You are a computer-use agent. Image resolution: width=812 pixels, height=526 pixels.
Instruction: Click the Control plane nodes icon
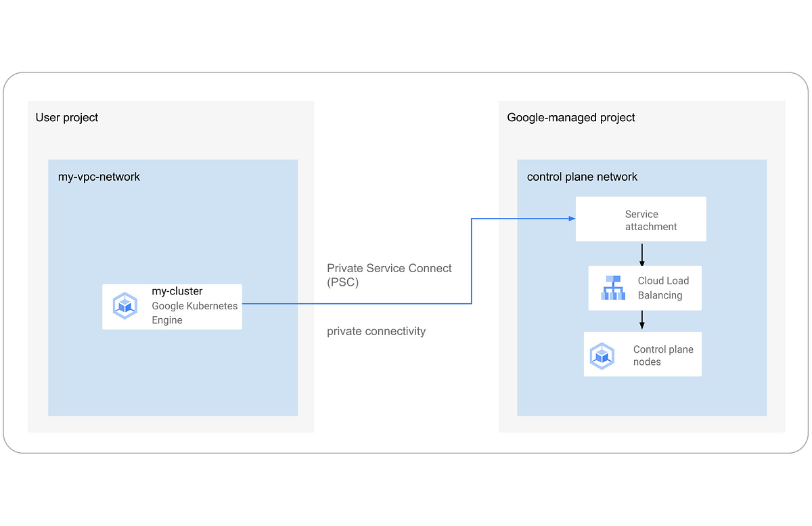(602, 355)
